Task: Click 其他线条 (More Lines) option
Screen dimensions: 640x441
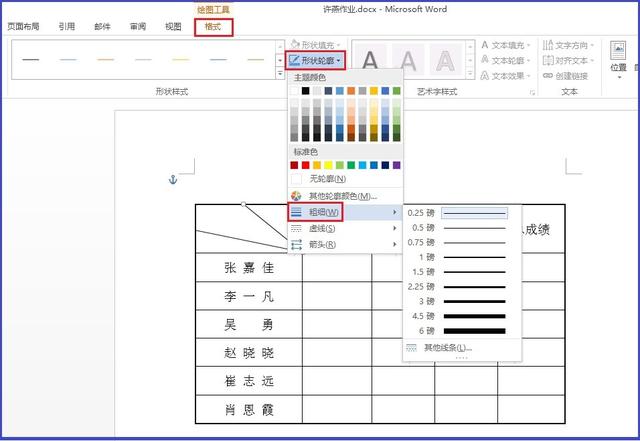Action: (x=447, y=348)
